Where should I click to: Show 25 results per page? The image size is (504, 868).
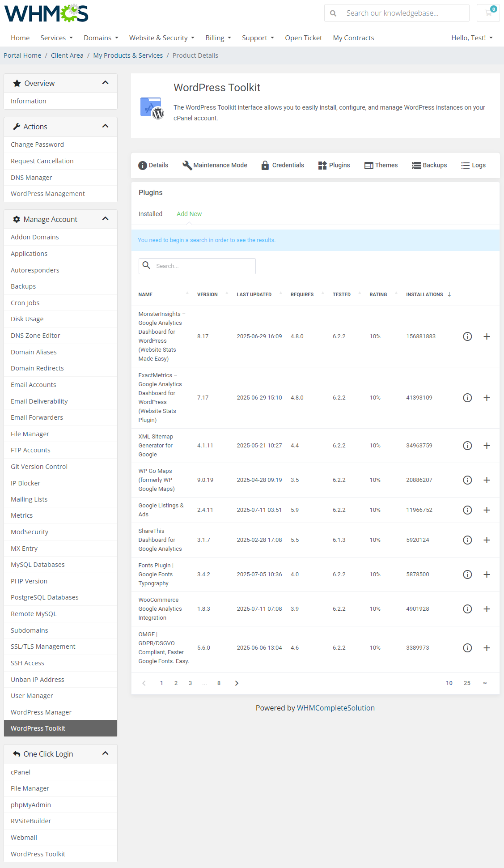click(x=467, y=683)
